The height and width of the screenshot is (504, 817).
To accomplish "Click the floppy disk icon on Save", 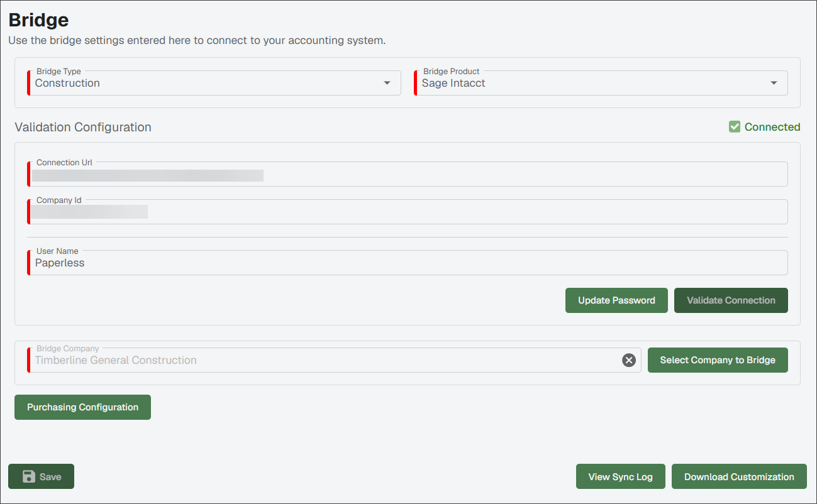I will pyautogui.click(x=29, y=476).
